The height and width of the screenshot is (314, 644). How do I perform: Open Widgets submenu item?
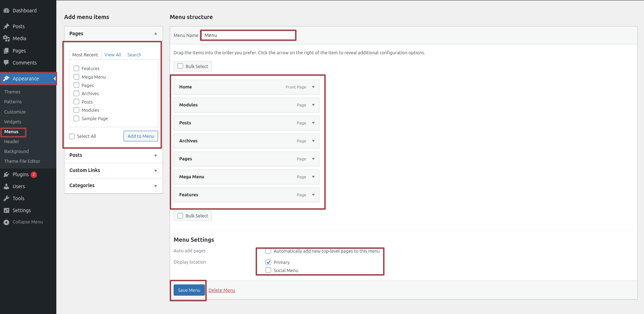(13, 122)
